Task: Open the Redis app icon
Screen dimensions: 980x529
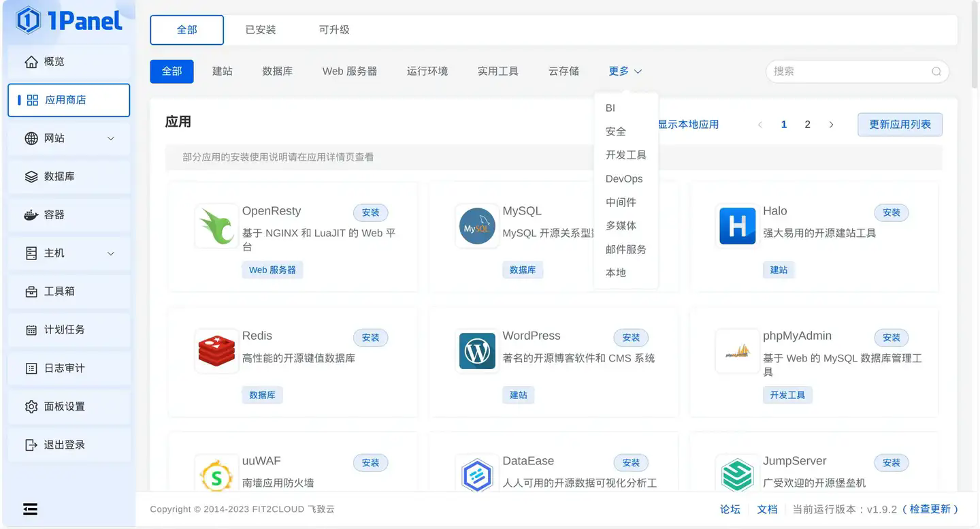Action: coord(216,351)
